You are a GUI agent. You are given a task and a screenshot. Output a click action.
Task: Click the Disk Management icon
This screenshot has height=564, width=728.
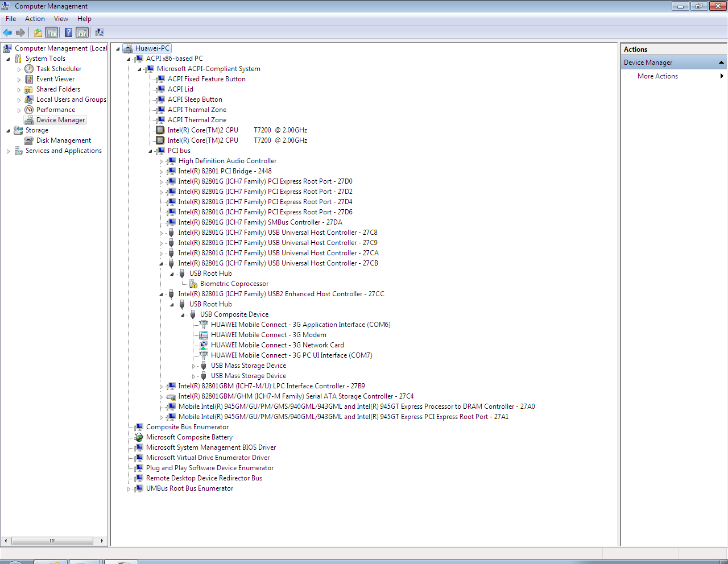(x=29, y=140)
